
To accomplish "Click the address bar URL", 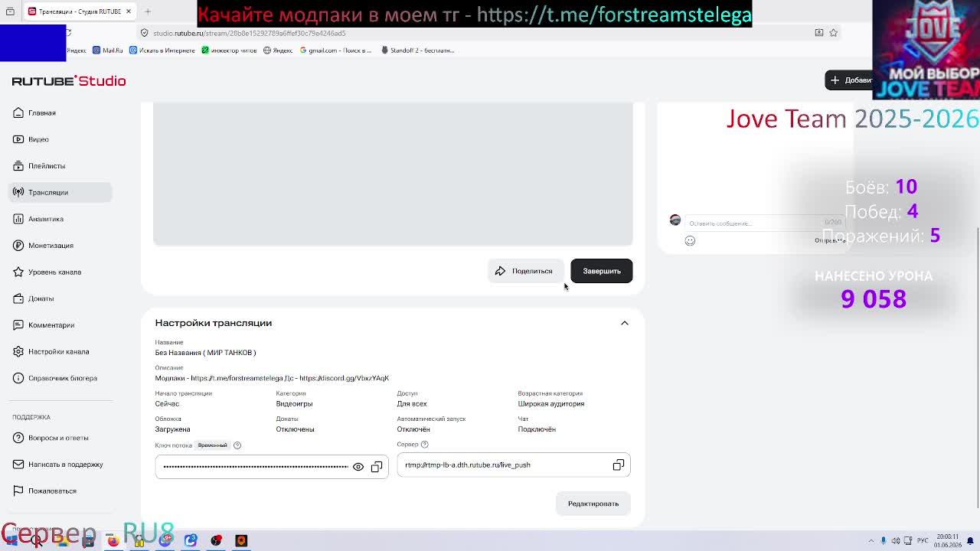I will [249, 33].
